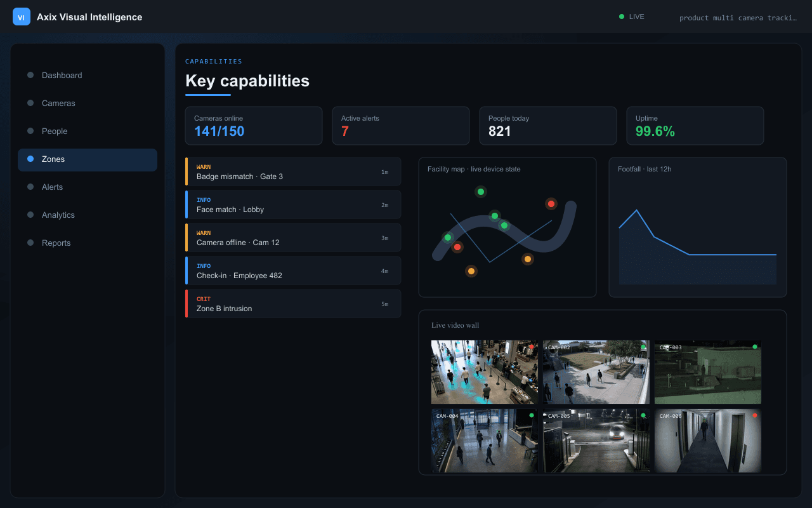Open the Camera offline Cam 12 alert
This screenshot has width=812, height=508.
click(293, 237)
